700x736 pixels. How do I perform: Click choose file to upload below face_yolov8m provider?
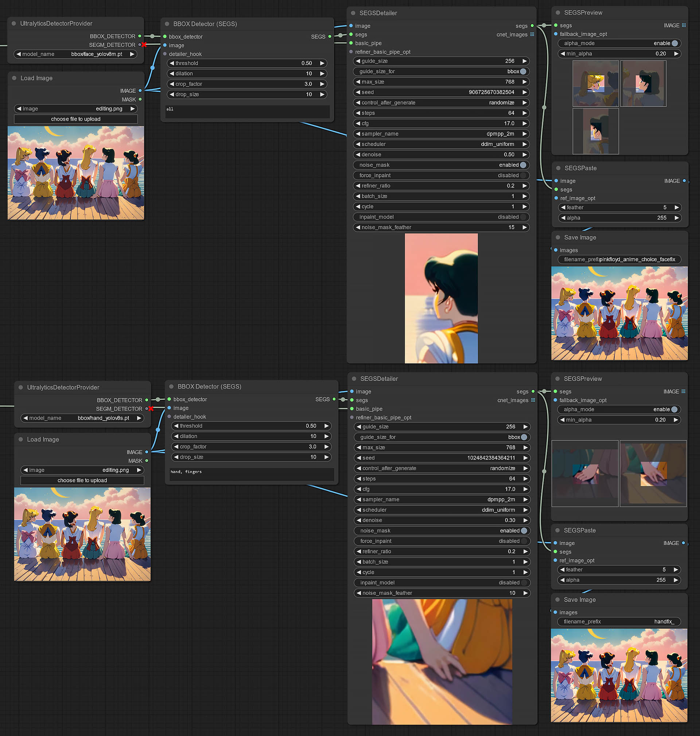pyautogui.click(x=76, y=119)
